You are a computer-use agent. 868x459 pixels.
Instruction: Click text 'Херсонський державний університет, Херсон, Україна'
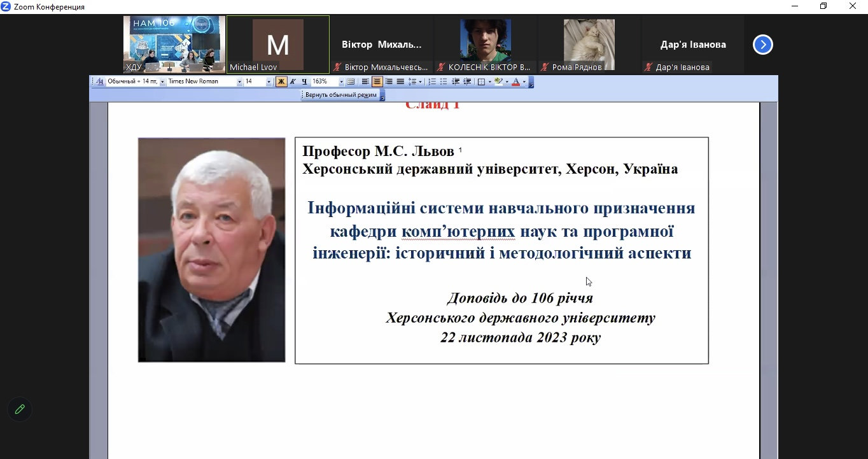point(490,169)
